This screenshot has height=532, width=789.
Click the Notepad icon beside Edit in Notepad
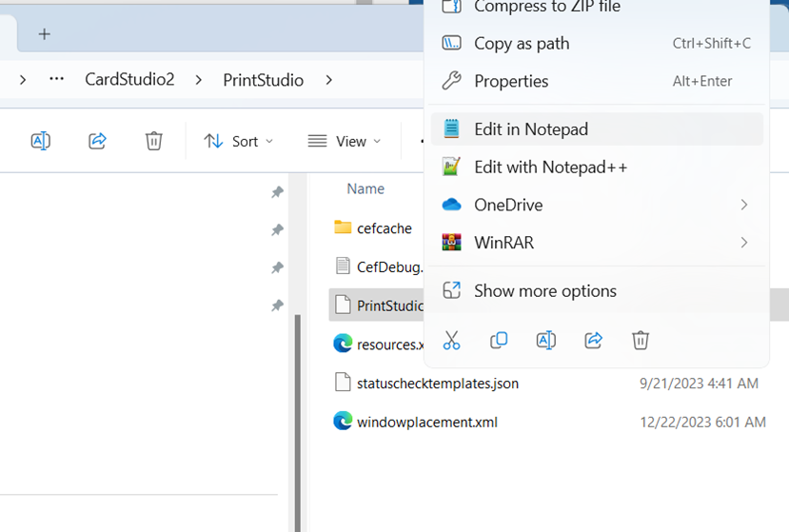coord(451,128)
